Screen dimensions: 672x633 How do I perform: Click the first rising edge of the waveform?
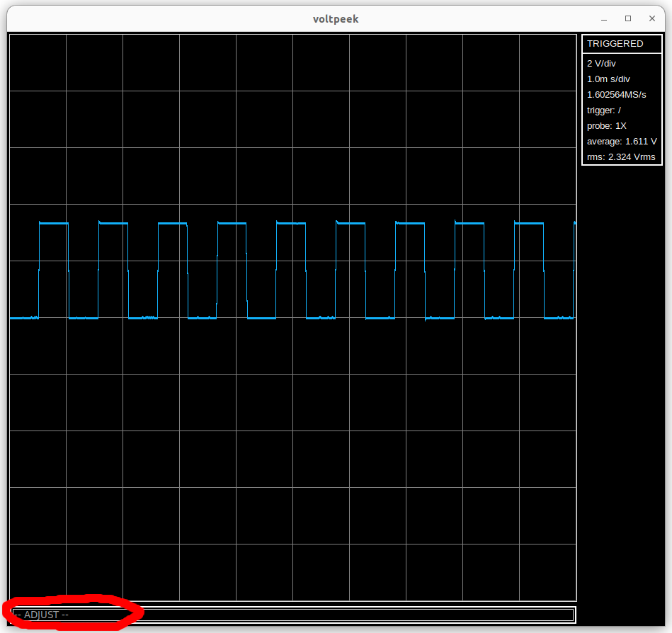point(39,270)
